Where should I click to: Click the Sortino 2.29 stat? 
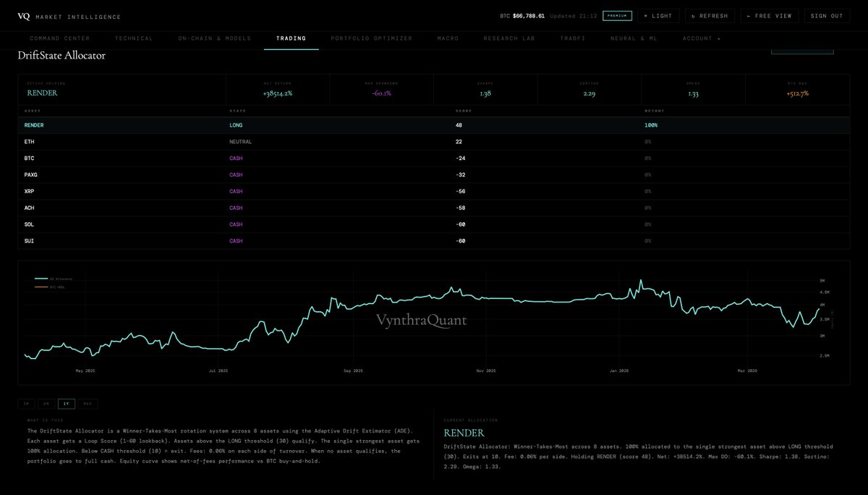pos(589,90)
